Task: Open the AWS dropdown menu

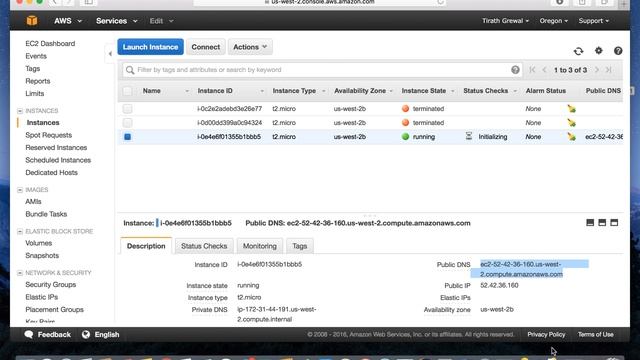Action: tap(68, 21)
